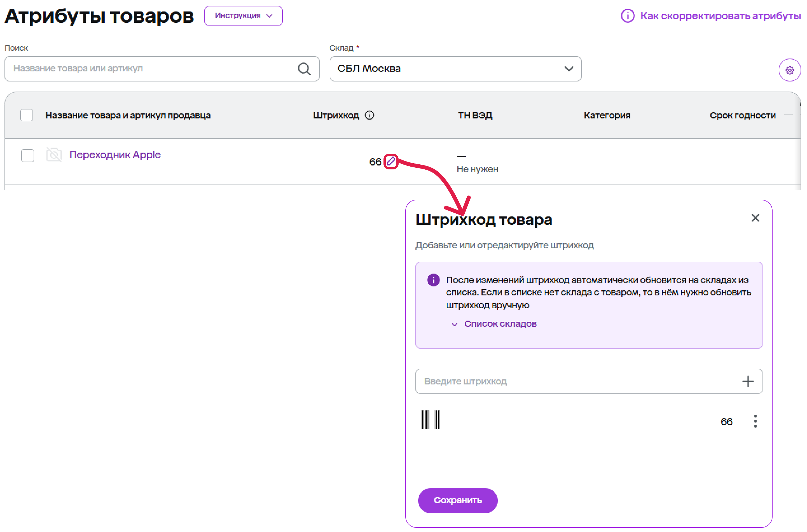Screen dimensions: 807x532
Task: Toggle the select-all checkbox in table header
Action: (x=27, y=115)
